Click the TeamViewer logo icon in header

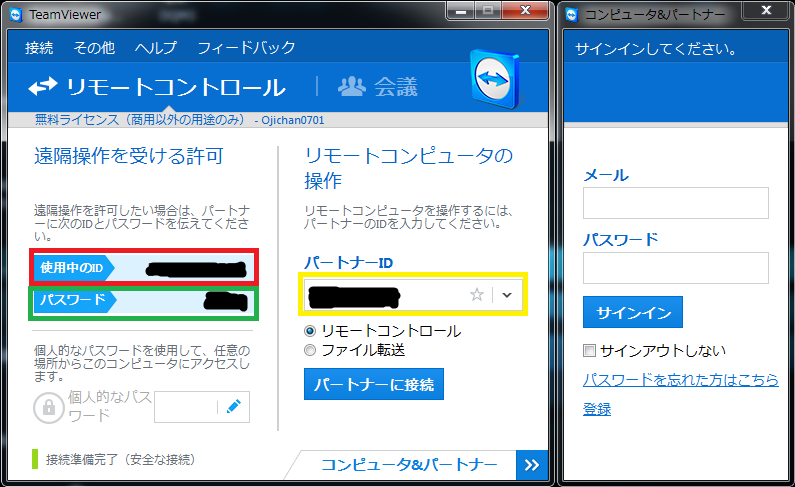[x=494, y=79]
